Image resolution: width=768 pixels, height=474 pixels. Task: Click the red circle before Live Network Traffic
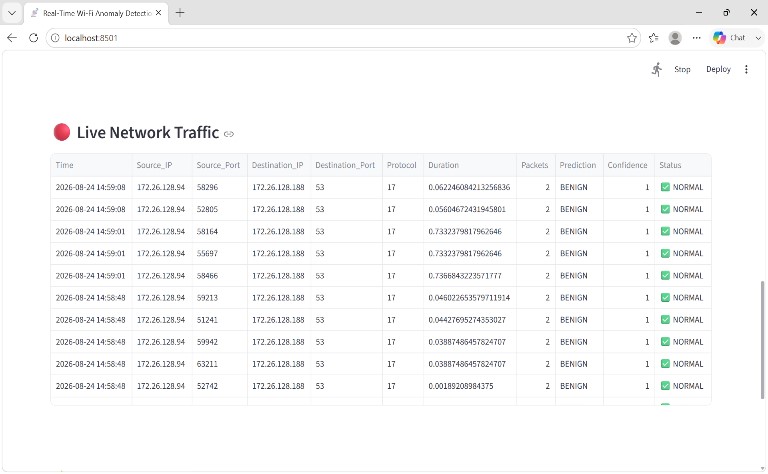tap(62, 132)
